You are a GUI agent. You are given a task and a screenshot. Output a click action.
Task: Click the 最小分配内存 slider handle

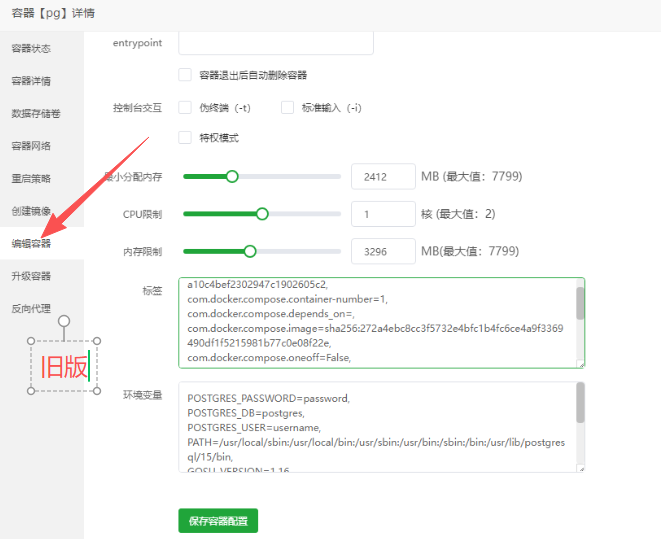pyautogui.click(x=232, y=177)
